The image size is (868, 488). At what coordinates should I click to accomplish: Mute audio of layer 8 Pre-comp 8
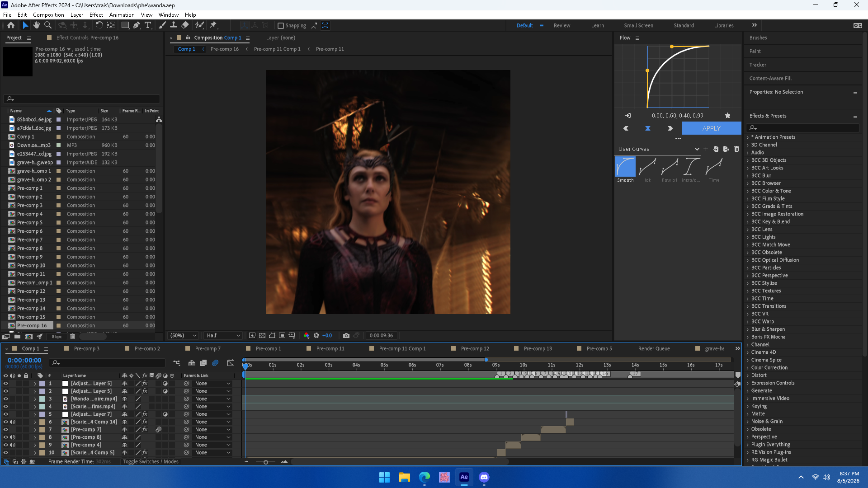point(13,437)
